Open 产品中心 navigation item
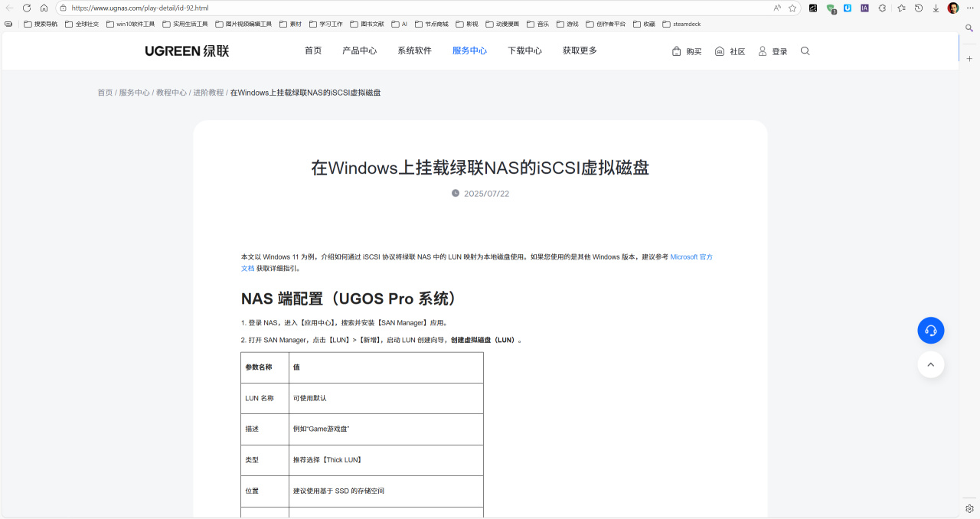Screen dimensions: 980x519 [359, 51]
